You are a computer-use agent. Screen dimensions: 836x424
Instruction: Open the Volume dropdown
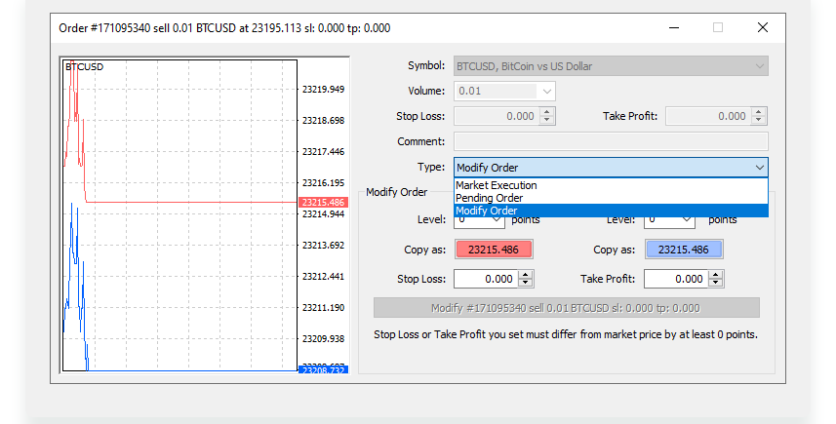coord(546,91)
